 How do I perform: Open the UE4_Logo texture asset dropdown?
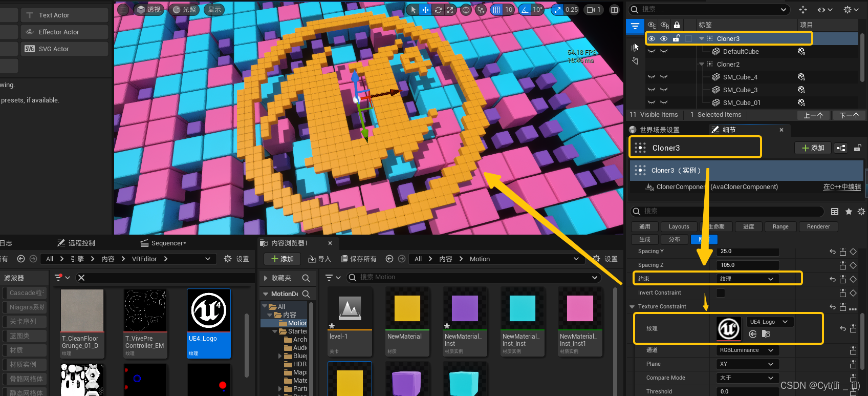tap(770, 322)
